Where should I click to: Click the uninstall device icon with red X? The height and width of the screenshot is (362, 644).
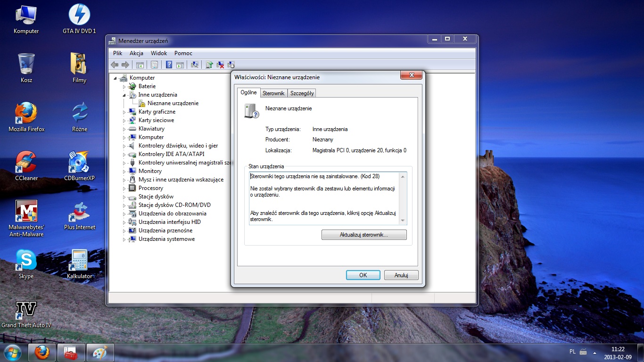pos(220,65)
